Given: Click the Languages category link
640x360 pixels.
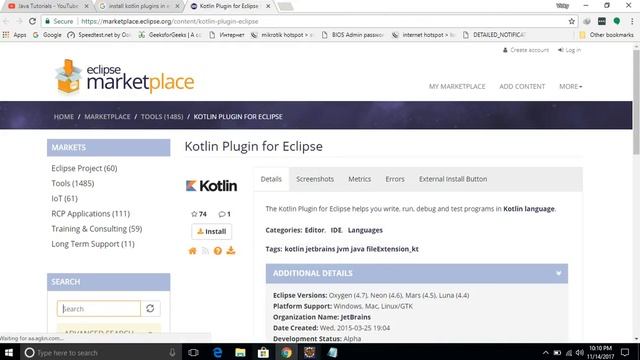Looking at the screenshot, I should pos(365,230).
